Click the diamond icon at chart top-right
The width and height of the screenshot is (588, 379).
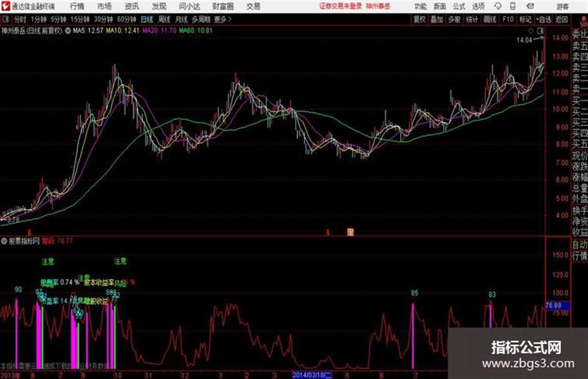(x=531, y=30)
